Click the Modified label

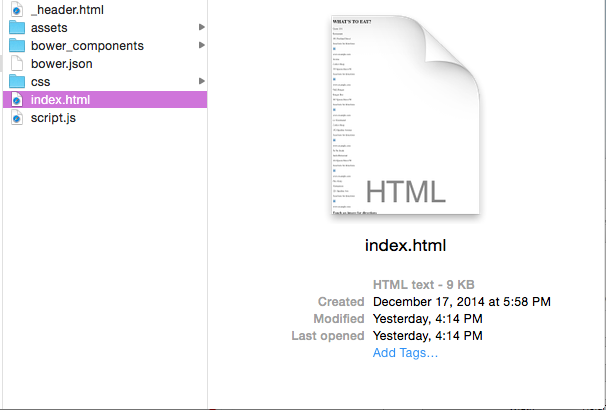[x=339, y=319]
